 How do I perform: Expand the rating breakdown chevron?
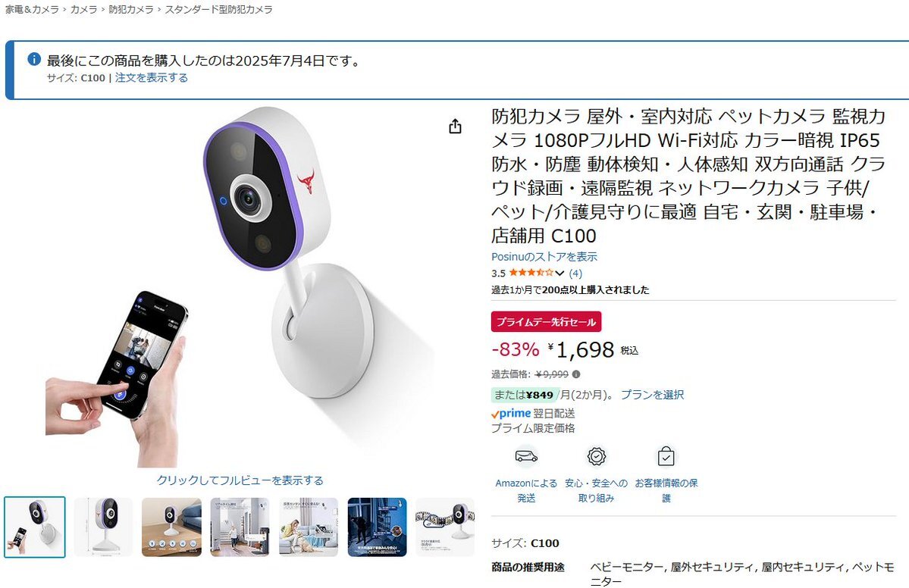click(x=560, y=273)
